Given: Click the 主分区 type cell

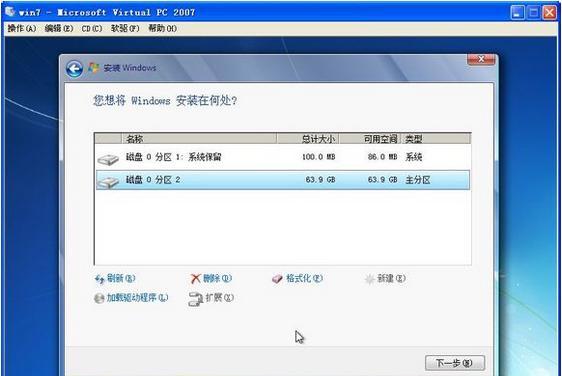Looking at the screenshot, I should (x=418, y=180).
